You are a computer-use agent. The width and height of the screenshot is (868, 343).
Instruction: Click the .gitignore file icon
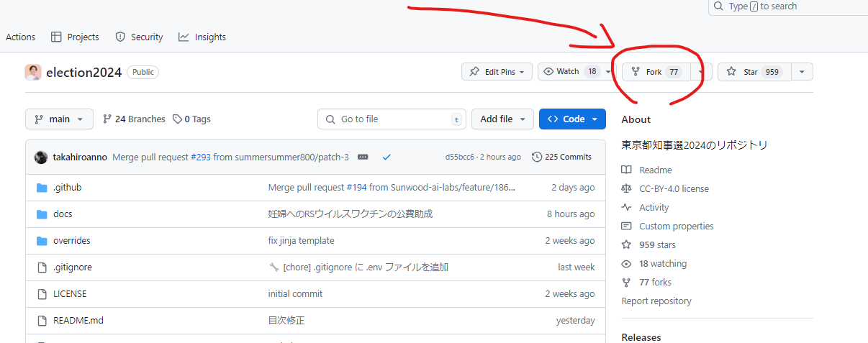(41, 267)
